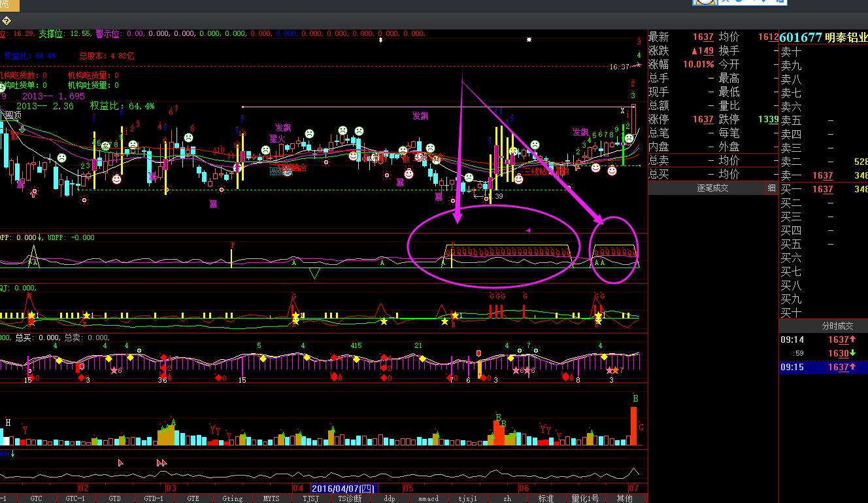The image size is (868, 503).
Task: Open the tjsj1 tab
Action: click(467, 498)
